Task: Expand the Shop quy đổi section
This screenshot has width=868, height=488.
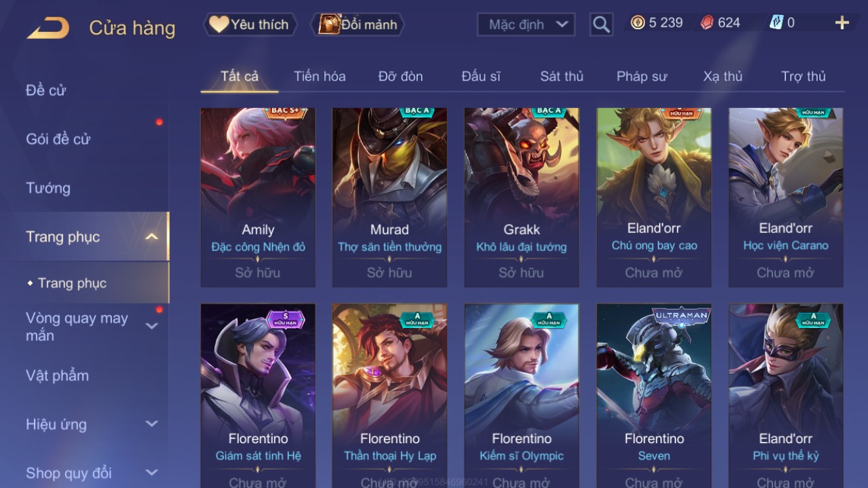Action: click(151, 473)
